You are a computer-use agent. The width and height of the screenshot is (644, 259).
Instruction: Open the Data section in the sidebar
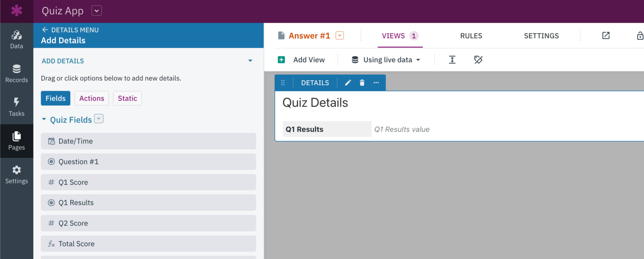pos(16,39)
